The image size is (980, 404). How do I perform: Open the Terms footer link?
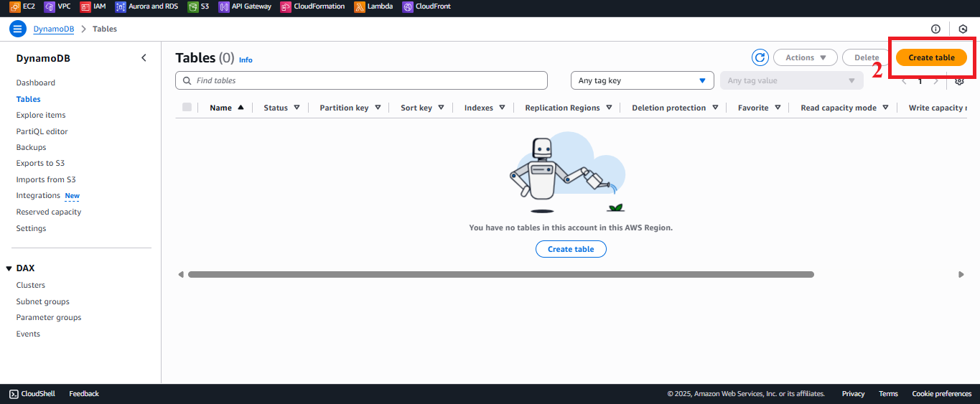coord(888,394)
